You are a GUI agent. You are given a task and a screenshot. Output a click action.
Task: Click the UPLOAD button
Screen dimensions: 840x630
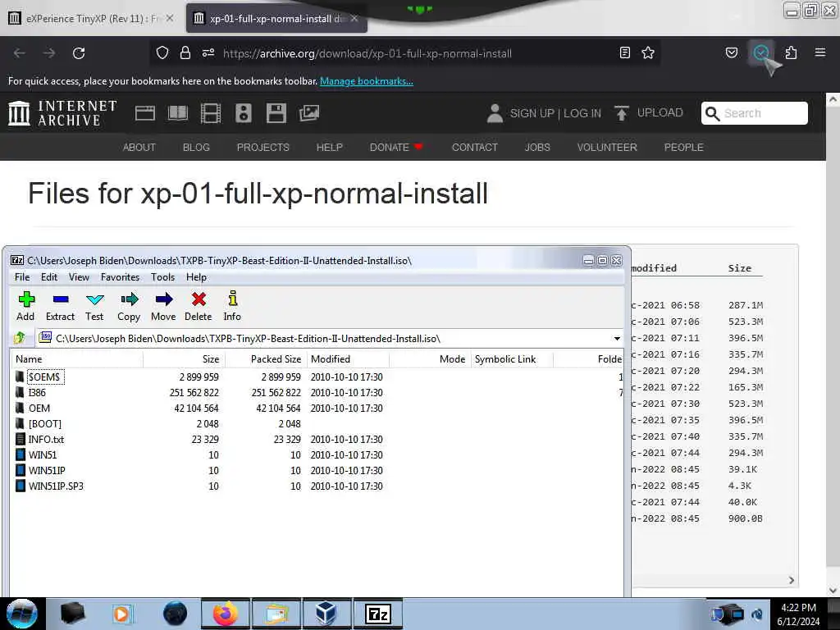[x=650, y=113]
